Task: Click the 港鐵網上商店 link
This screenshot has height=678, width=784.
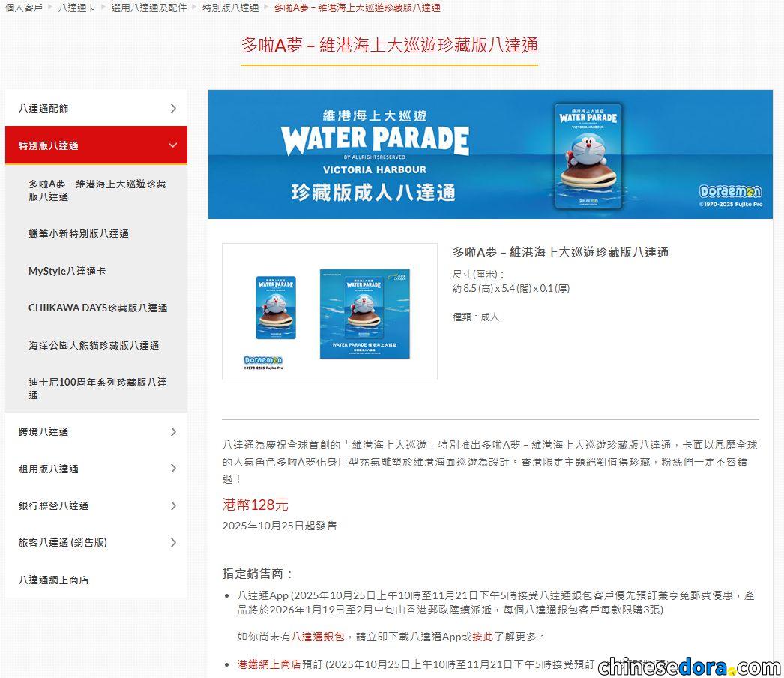Action: (268, 664)
